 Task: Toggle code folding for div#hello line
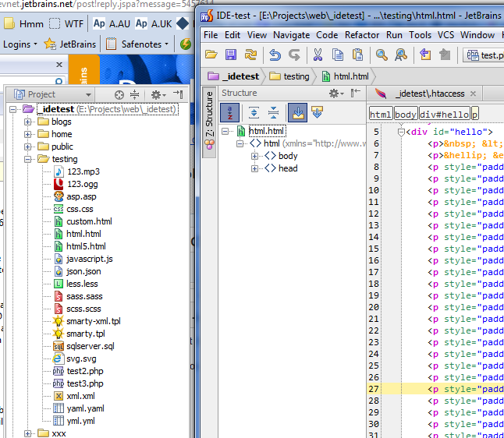point(401,132)
